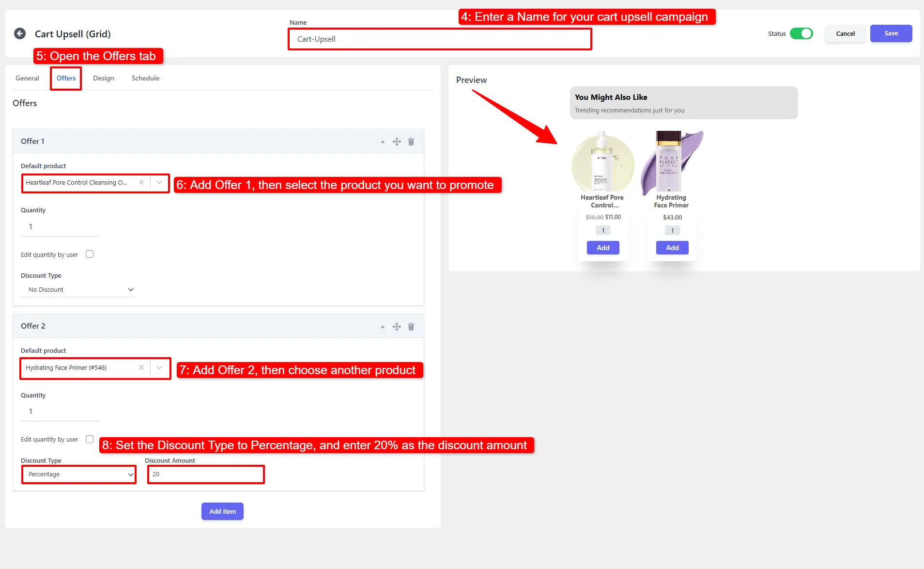This screenshot has width=924, height=569.
Task: Click the Add Item button
Action: point(222,511)
